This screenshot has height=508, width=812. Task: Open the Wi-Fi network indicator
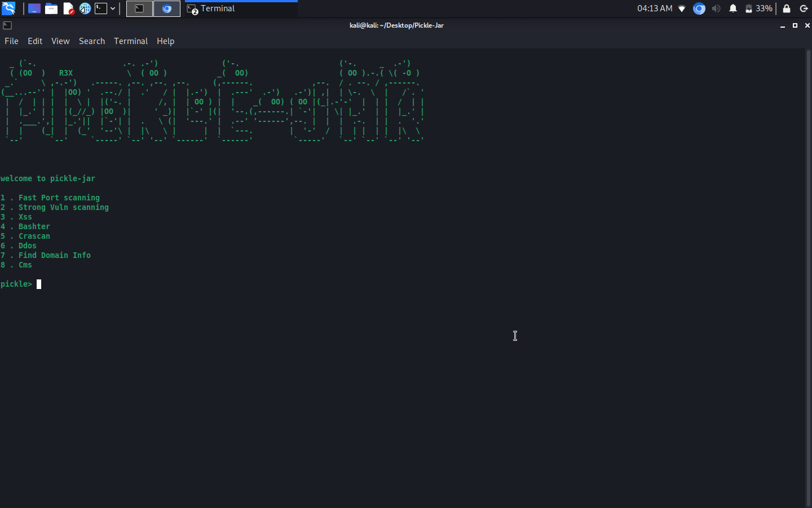tap(682, 8)
